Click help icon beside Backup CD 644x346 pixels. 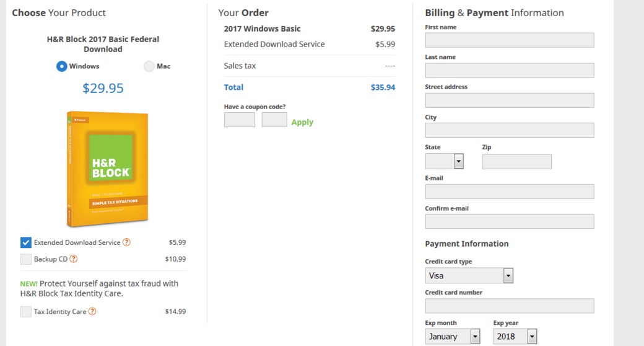coord(74,259)
